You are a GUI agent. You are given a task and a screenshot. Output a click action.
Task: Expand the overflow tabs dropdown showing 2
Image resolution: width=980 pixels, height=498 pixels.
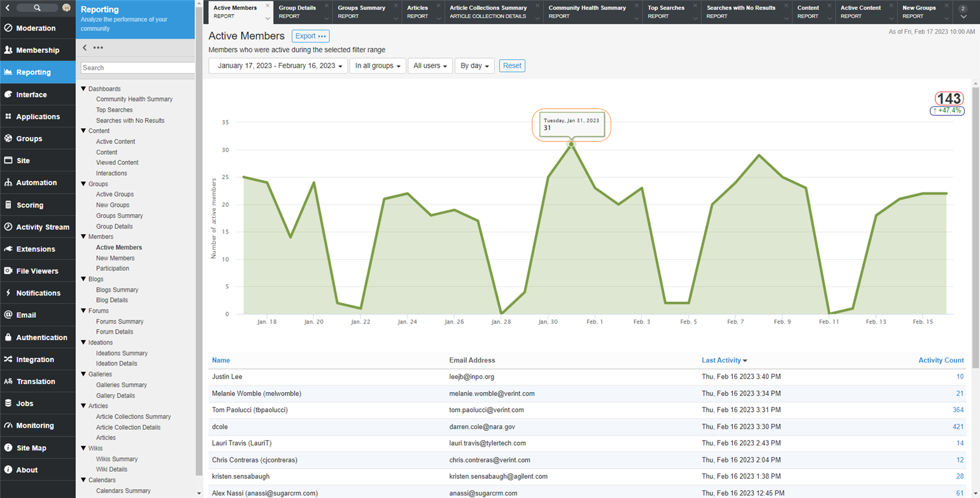tap(963, 12)
